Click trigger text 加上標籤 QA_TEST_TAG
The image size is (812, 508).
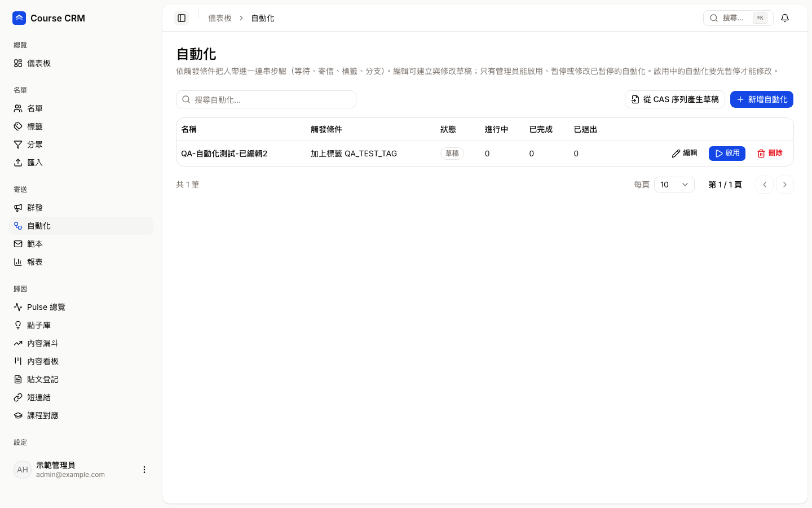tap(354, 154)
